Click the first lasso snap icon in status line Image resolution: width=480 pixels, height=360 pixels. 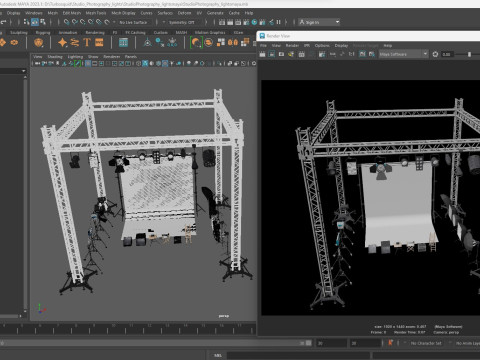click(67, 22)
